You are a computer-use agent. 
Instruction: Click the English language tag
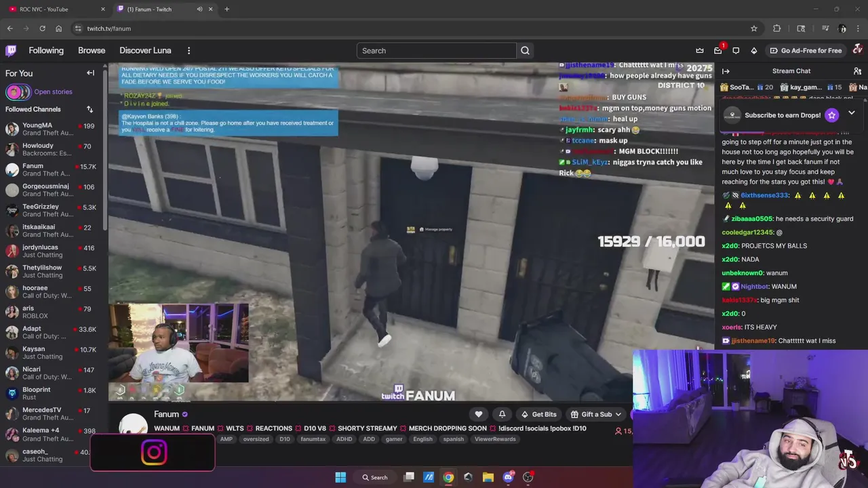pyautogui.click(x=422, y=439)
